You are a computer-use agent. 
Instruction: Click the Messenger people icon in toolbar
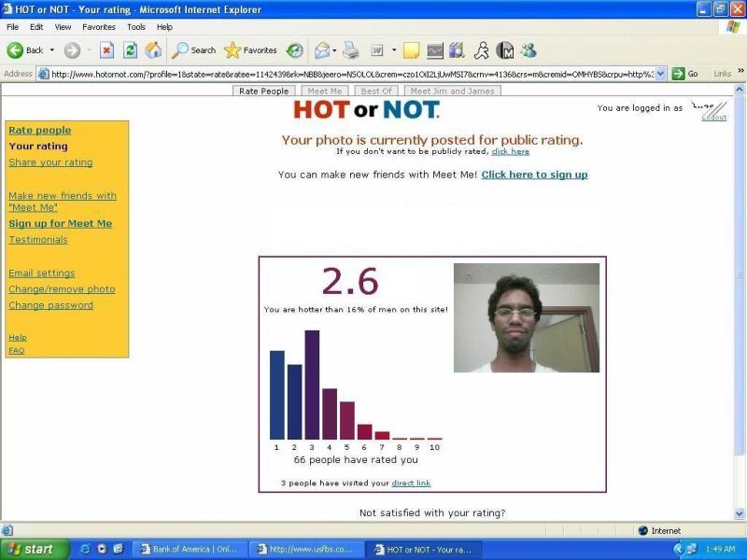point(529,50)
